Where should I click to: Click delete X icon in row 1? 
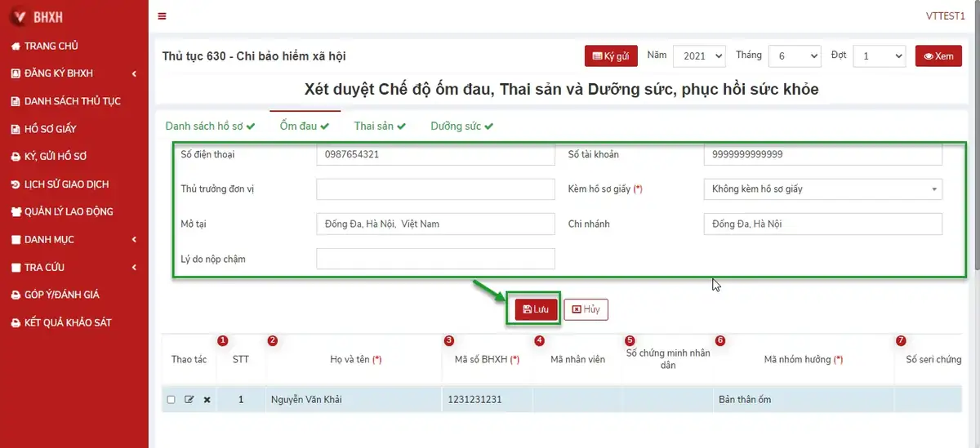[207, 400]
